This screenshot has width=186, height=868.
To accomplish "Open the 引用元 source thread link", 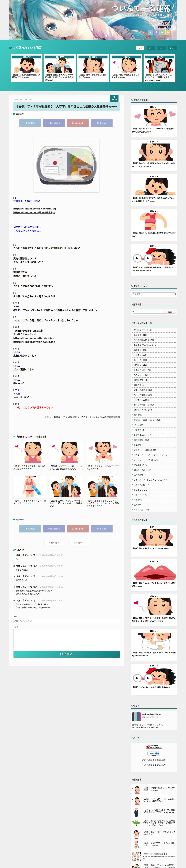I will pos(86,417).
